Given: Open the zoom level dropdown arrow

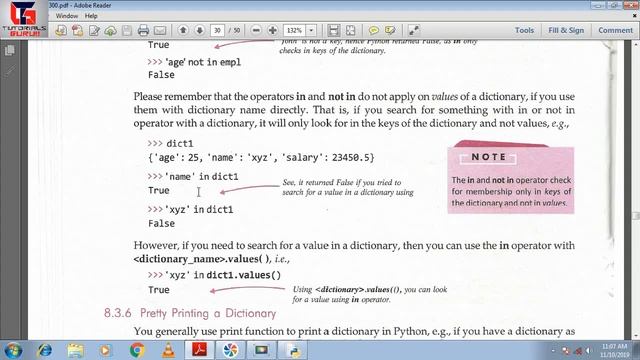Looking at the screenshot, I should (x=311, y=30).
